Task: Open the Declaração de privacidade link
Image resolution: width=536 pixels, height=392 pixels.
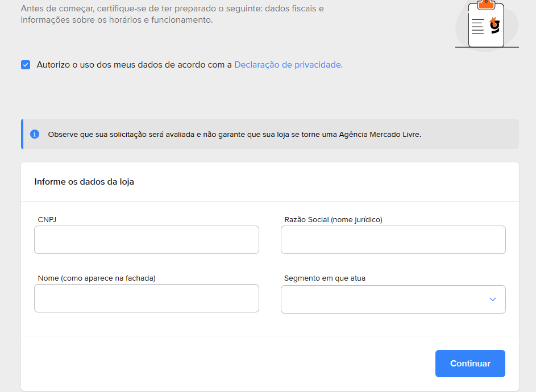Action: (x=288, y=65)
